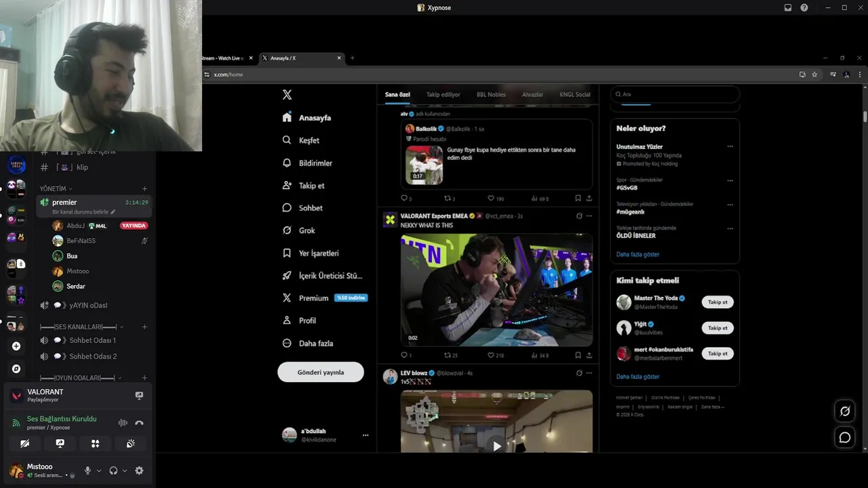Open Discord noise suppression waveform icon
This screenshot has width=868, height=488.
[x=123, y=423]
